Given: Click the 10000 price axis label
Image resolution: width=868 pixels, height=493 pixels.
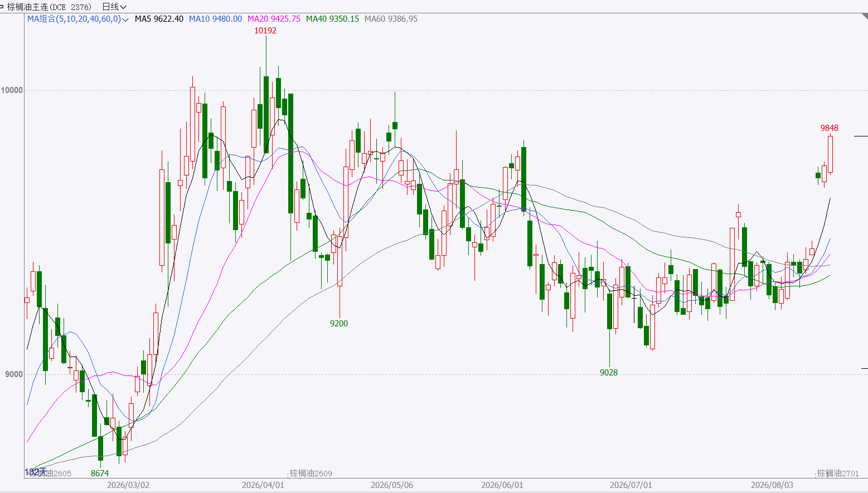Looking at the screenshot, I should click(x=12, y=90).
